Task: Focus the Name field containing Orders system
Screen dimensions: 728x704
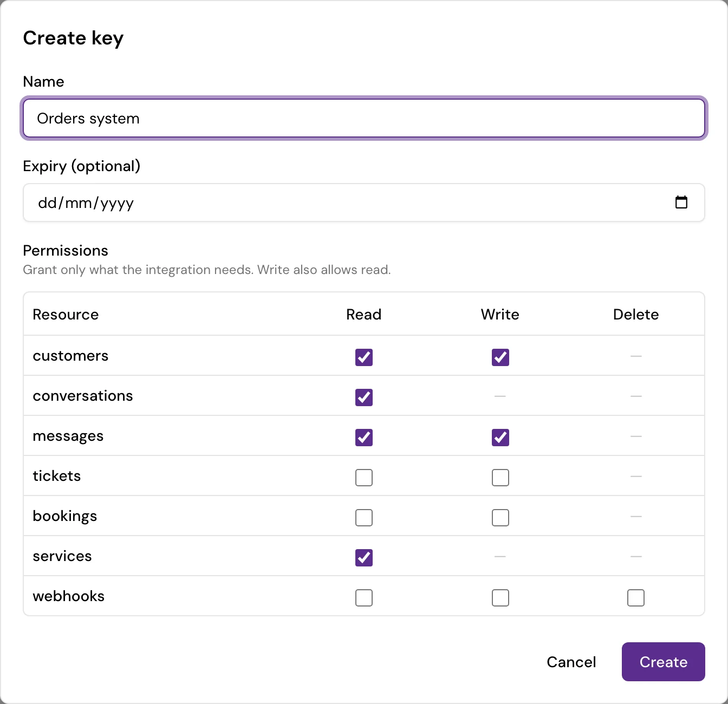Action: tap(364, 118)
